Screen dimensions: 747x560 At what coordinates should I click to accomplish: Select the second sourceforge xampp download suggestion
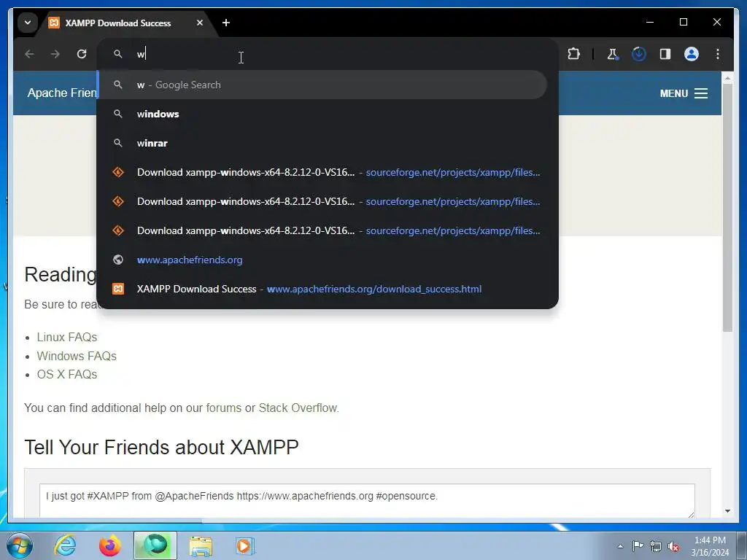pyautogui.click(x=322, y=201)
